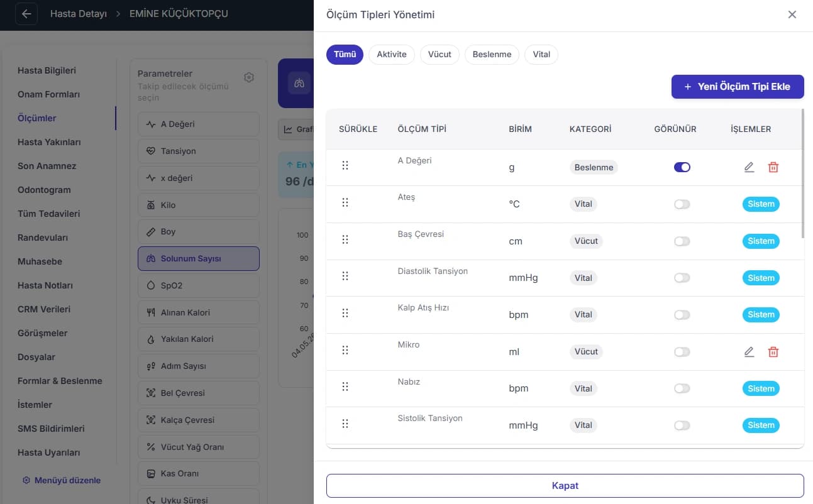813x504 pixels.
Task: Enable the Kalp Atış Hızı visibility toggle
Action: pyautogui.click(x=682, y=315)
